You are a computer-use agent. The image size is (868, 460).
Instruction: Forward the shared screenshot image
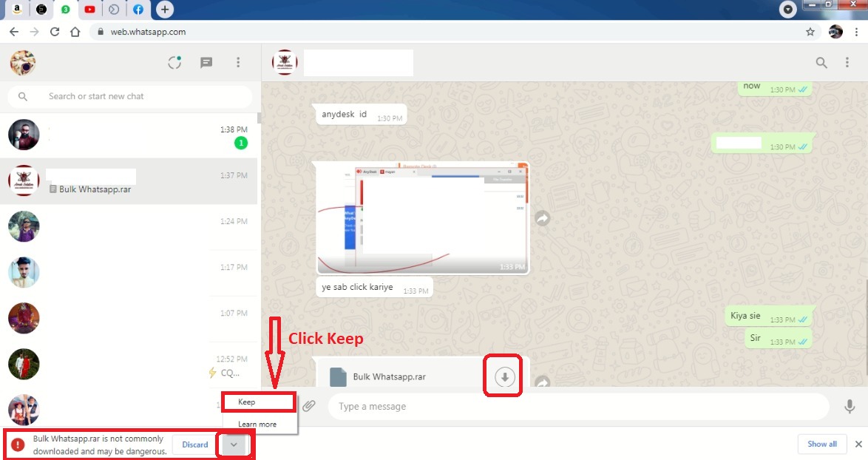click(543, 219)
